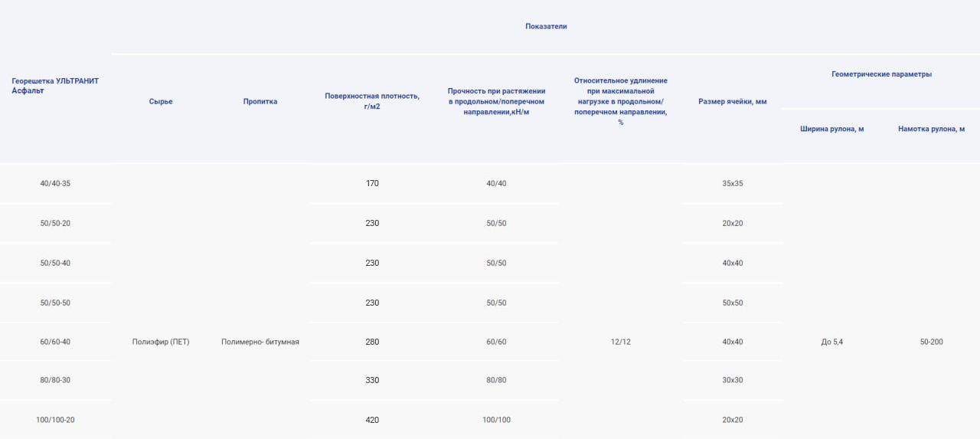Select the 'Относительное удлинение' column header

pyautogui.click(x=620, y=101)
